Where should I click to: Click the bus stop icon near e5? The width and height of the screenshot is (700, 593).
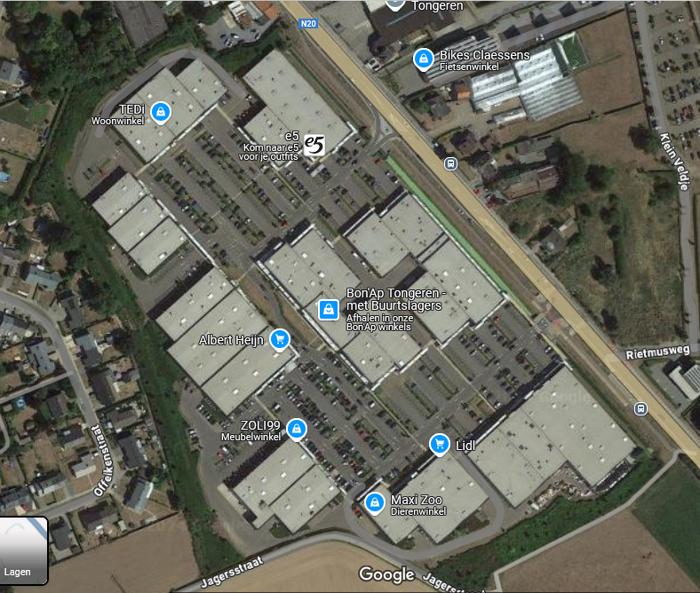coord(451,163)
